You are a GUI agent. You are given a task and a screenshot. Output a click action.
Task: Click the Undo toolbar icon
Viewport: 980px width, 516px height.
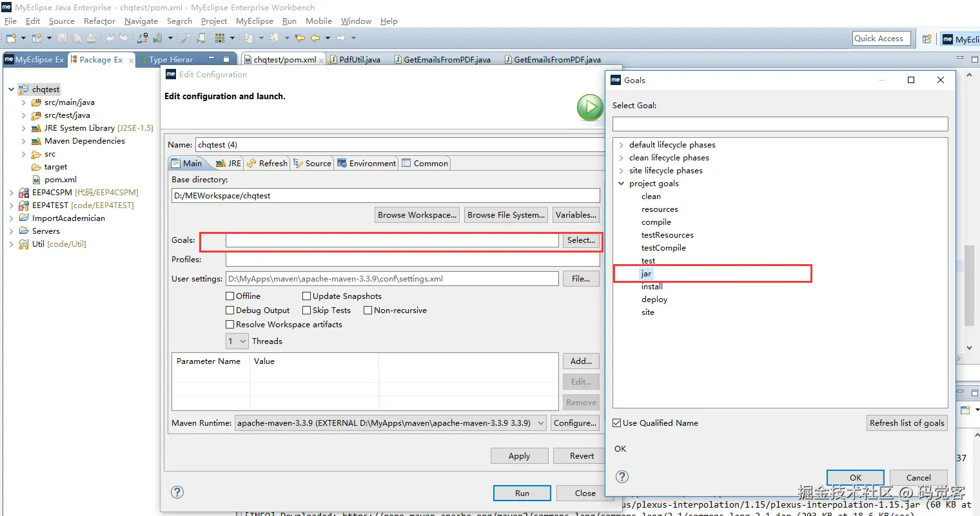click(110, 38)
